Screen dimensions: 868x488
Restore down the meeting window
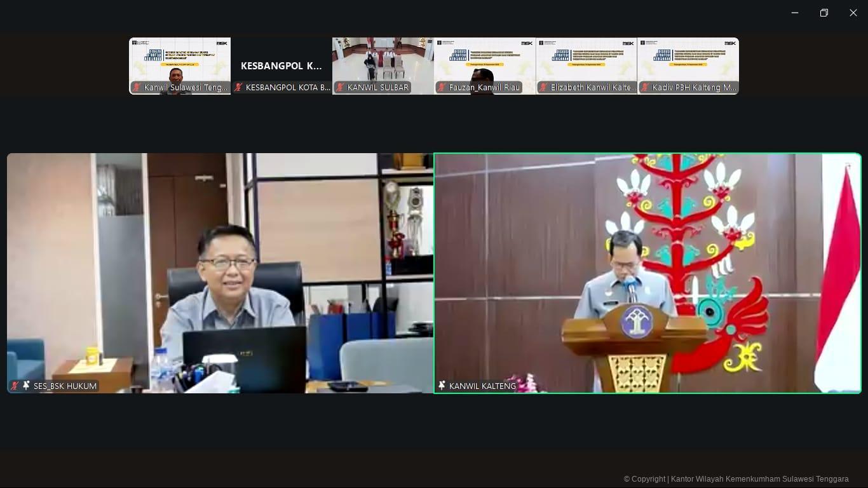(824, 13)
